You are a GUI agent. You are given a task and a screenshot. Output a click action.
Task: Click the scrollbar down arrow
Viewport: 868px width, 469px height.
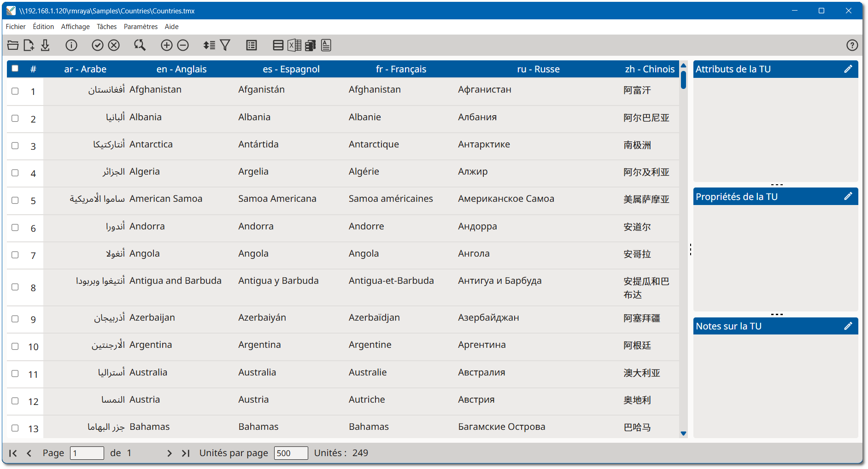point(684,434)
